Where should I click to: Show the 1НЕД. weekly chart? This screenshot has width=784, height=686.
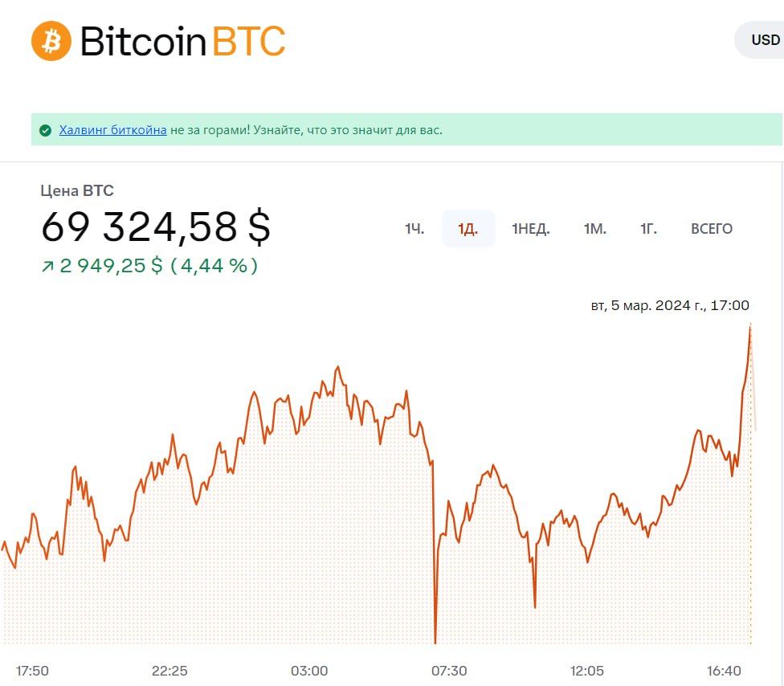[x=531, y=229]
